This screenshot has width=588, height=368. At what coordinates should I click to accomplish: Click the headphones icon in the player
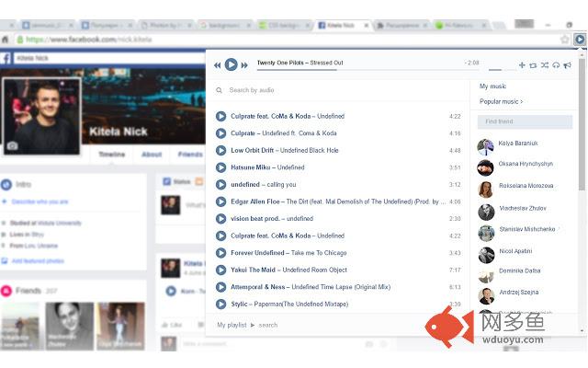(x=556, y=65)
